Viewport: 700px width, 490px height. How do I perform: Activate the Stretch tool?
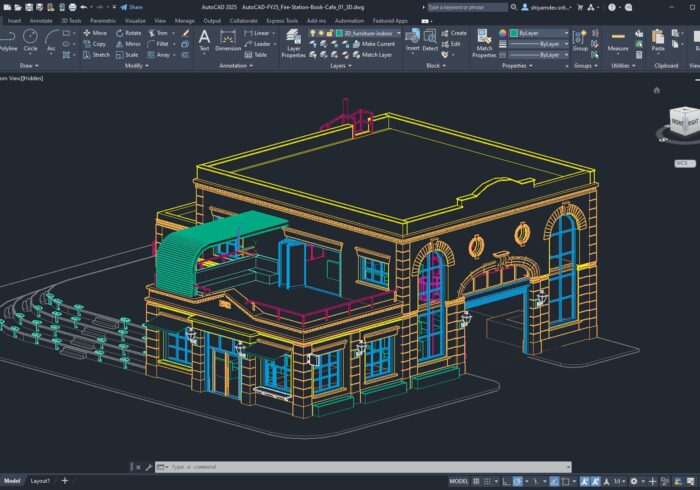point(96,54)
